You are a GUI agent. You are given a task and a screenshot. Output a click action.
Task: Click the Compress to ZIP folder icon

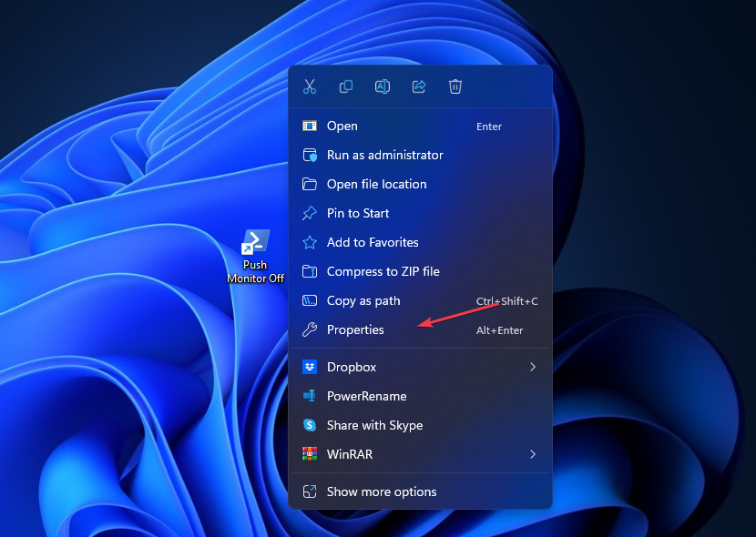coord(310,271)
